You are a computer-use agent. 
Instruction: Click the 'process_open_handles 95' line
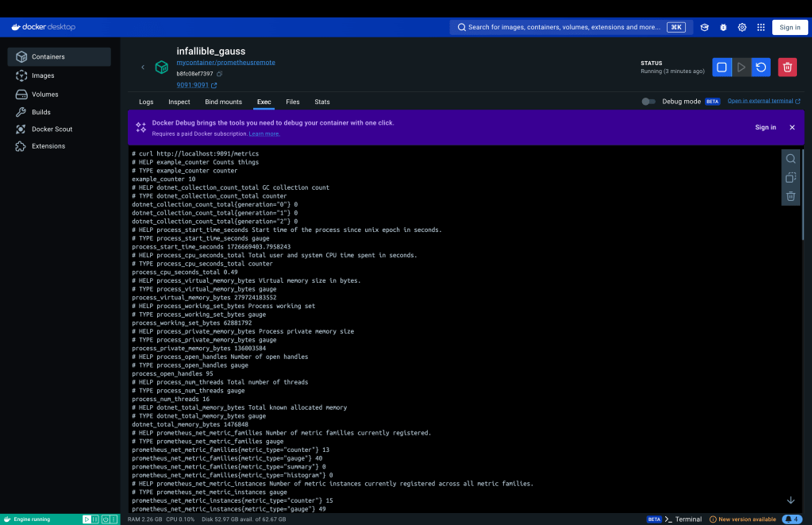point(172,373)
